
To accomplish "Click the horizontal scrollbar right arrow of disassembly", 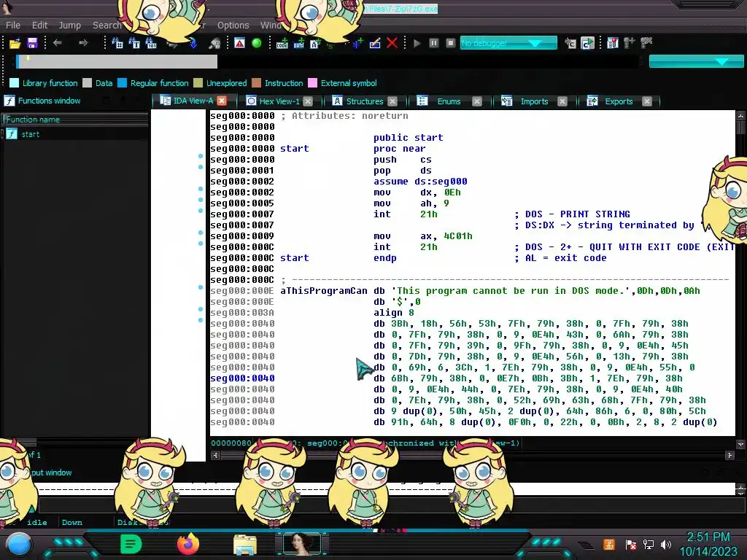I will [729, 455].
